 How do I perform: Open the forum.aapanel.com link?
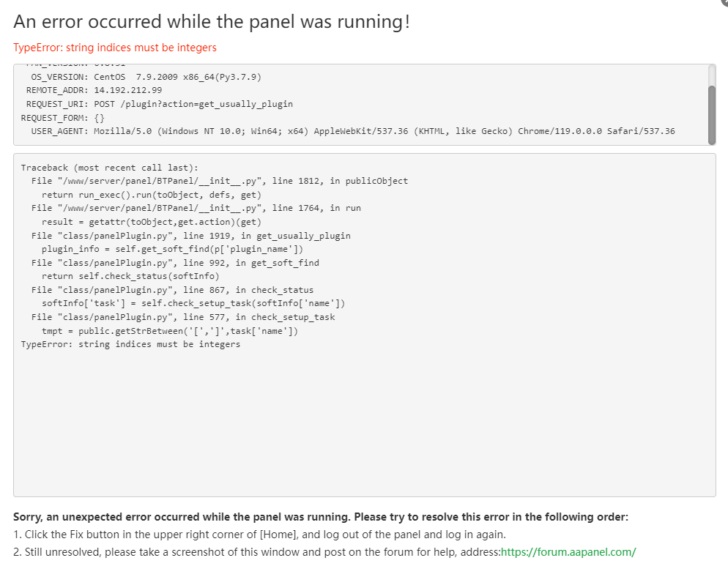(568, 552)
